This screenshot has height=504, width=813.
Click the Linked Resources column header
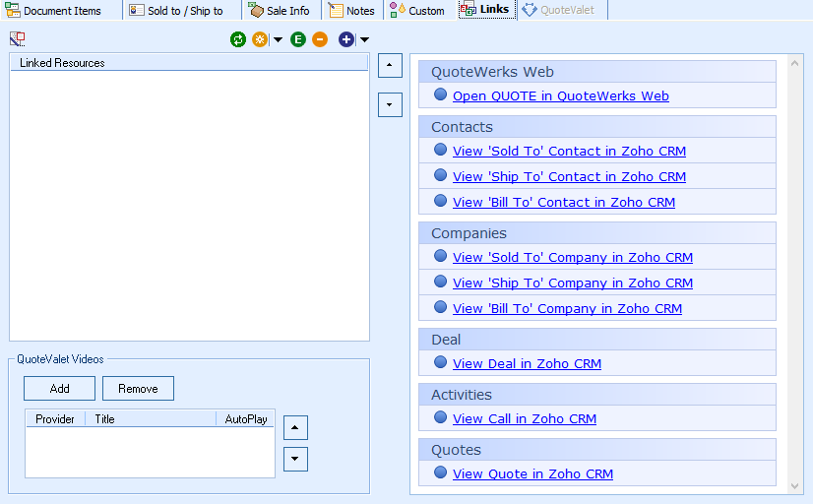pyautogui.click(x=189, y=63)
